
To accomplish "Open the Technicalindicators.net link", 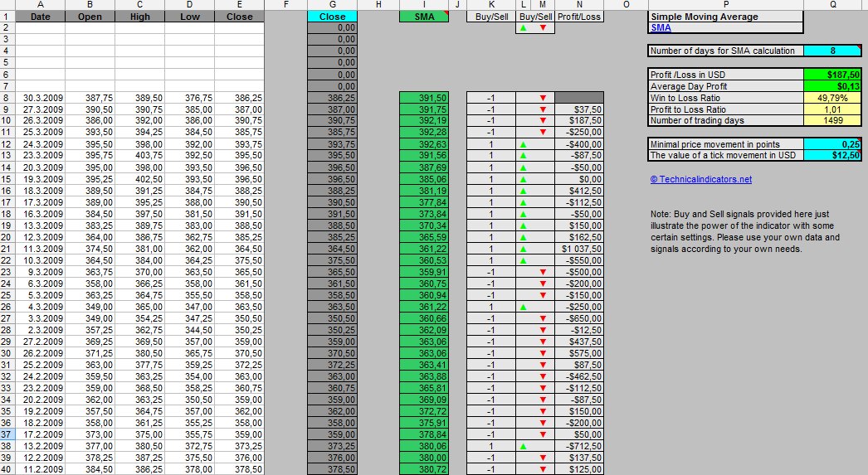I will tap(701, 179).
